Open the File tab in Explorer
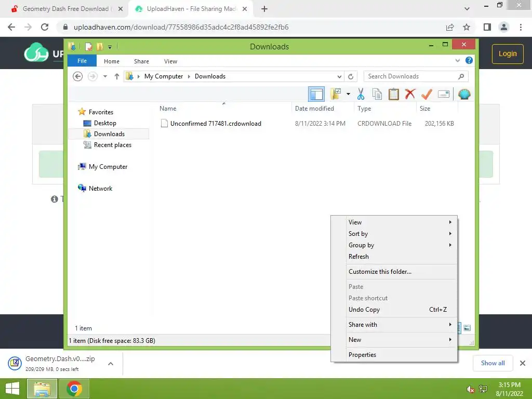Image resolution: width=532 pixels, height=399 pixels. click(x=82, y=61)
